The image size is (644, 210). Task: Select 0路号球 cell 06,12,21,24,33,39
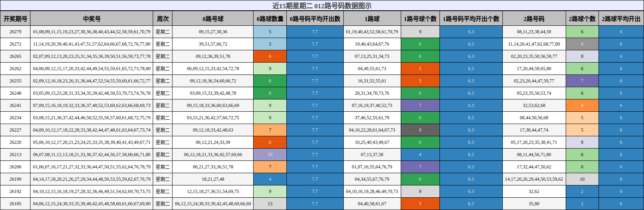point(213,142)
